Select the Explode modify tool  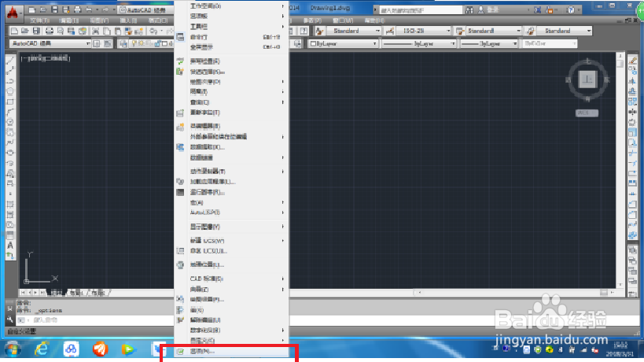point(632,235)
